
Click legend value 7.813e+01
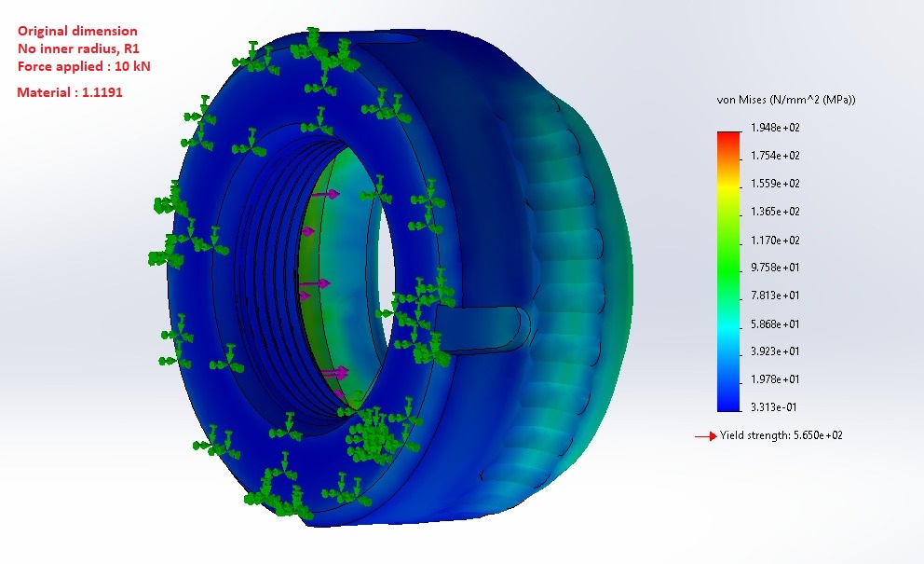[x=775, y=295]
